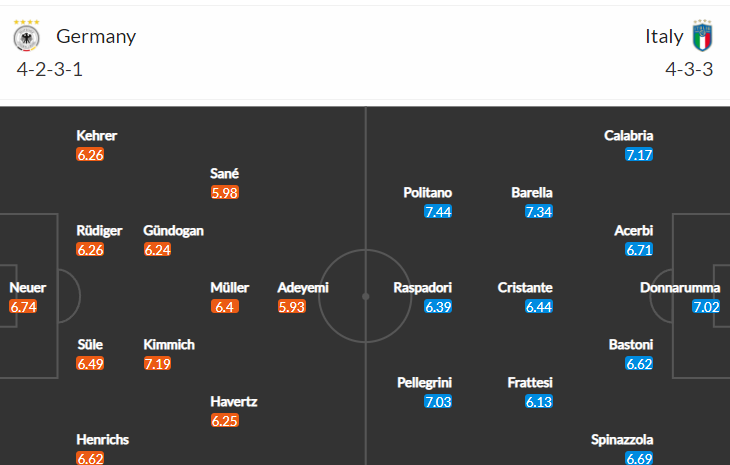Click Gündogan's 6.24 rating
This screenshot has height=465, width=730.
[x=157, y=250]
